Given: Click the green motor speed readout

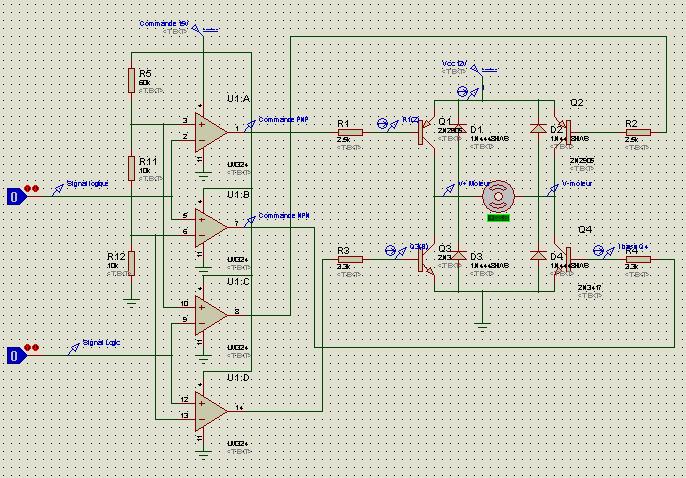Looking at the screenshot, I should [498, 218].
